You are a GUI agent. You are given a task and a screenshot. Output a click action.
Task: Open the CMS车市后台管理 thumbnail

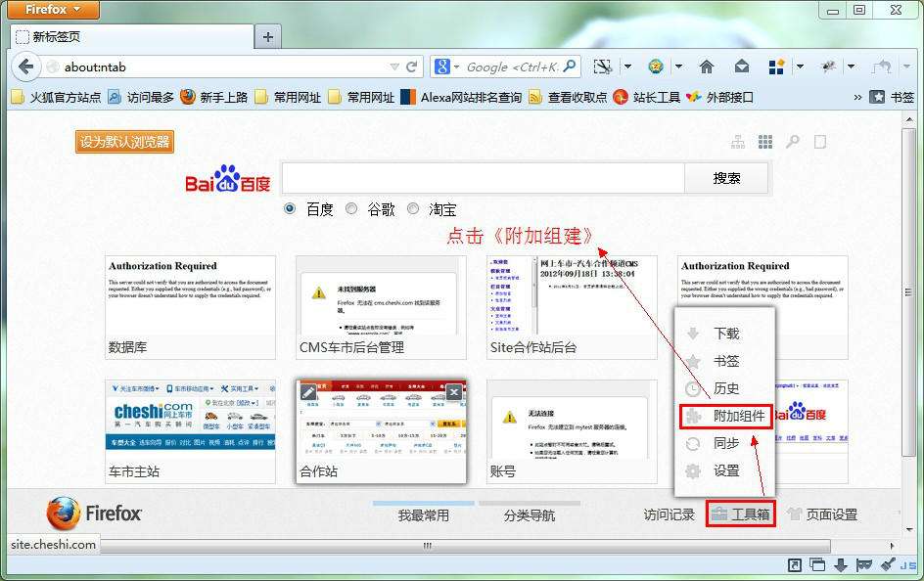pyautogui.click(x=382, y=307)
